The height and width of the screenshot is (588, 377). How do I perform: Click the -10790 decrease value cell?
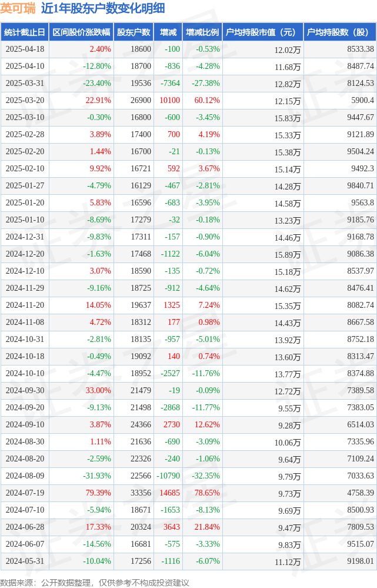pyautogui.click(x=168, y=476)
